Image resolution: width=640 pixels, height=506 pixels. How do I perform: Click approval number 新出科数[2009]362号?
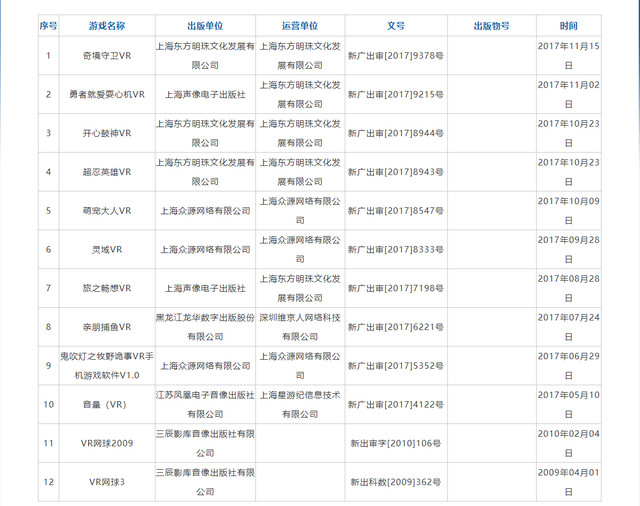pyautogui.click(x=396, y=482)
